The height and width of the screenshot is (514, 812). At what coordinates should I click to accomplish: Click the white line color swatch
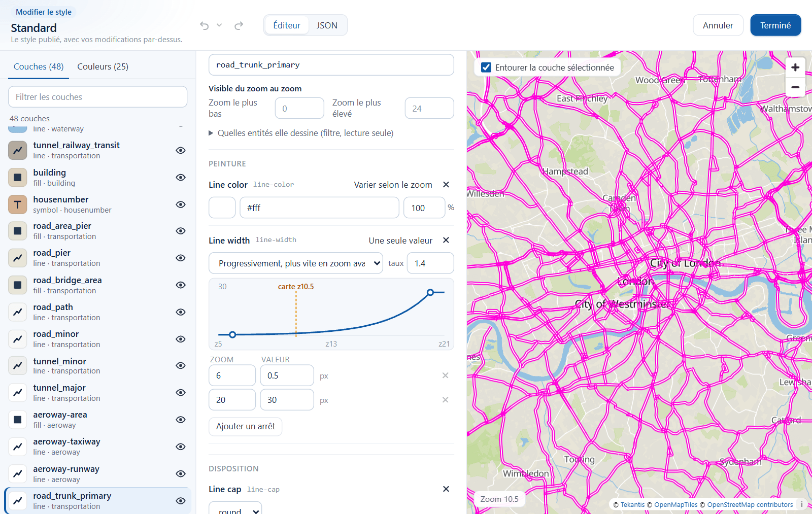pos(222,208)
